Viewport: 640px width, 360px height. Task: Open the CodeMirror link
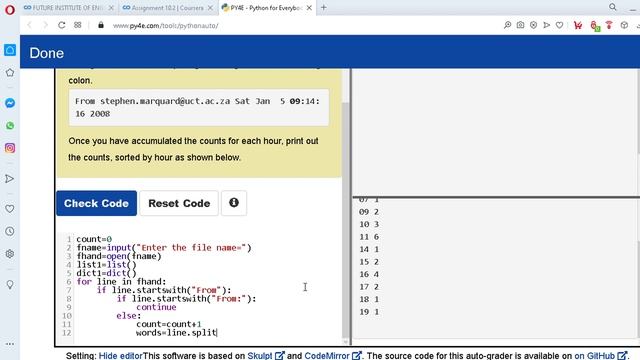(x=333, y=356)
